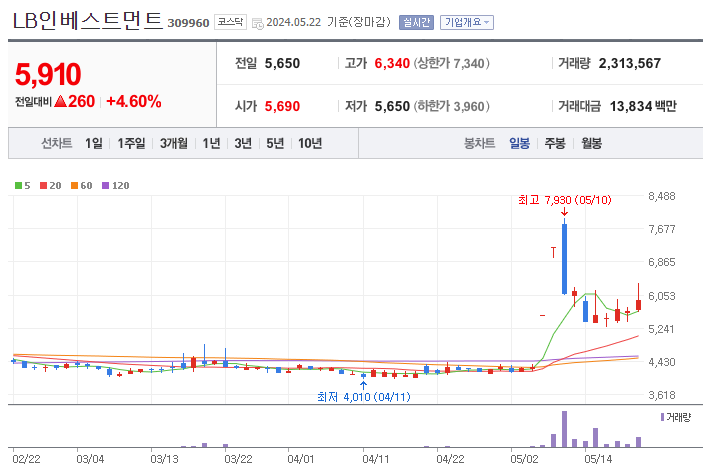Click the 전일 value 5,650
The height and width of the screenshot is (476, 703).
point(282,63)
